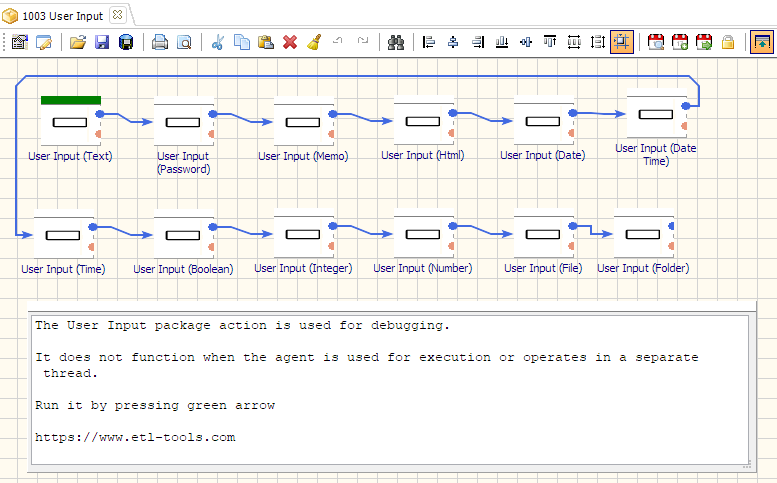Center selected objects vertically
Screen dimensions: 777x483
pos(526,42)
